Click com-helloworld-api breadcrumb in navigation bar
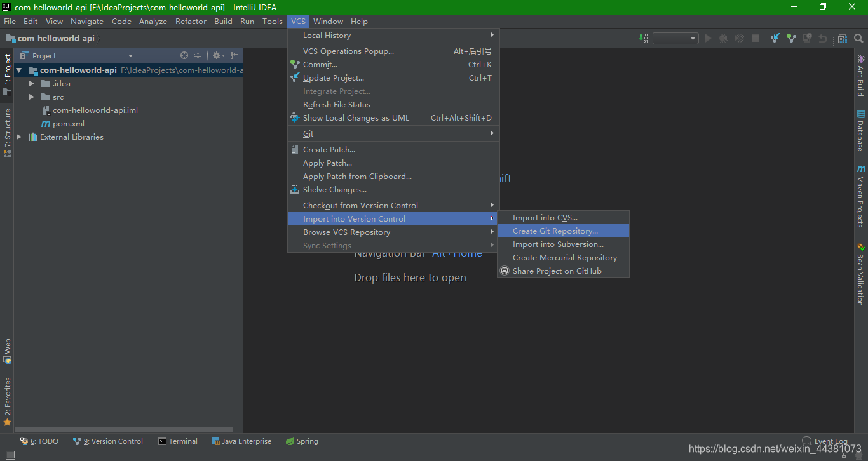 coord(51,38)
